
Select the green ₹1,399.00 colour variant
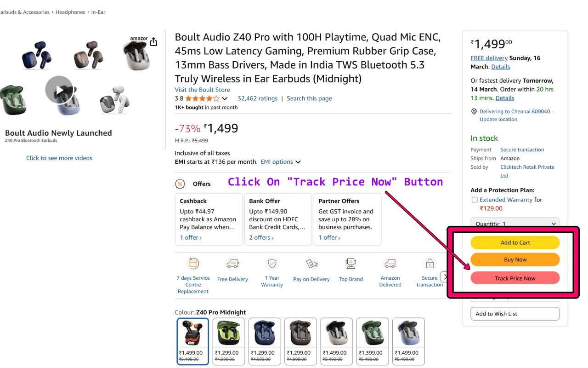[x=373, y=341]
